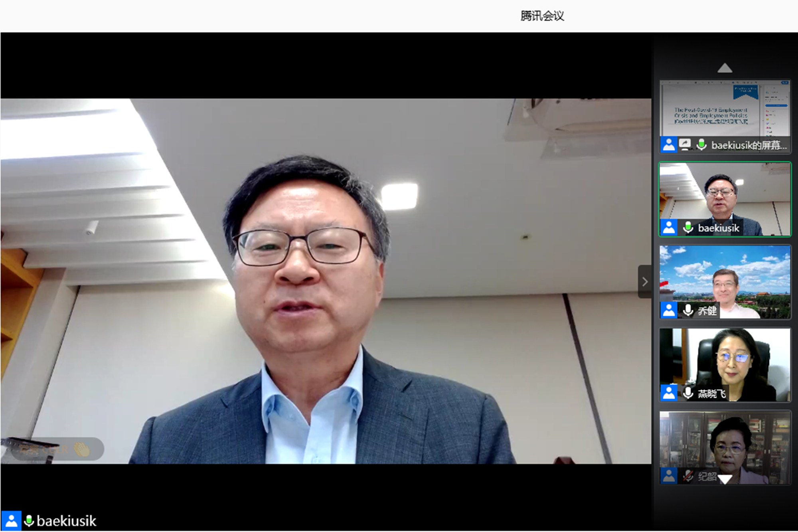The width and height of the screenshot is (798, 532).
Task: Collapse the participant sidebar with the chevron
Action: click(x=645, y=282)
